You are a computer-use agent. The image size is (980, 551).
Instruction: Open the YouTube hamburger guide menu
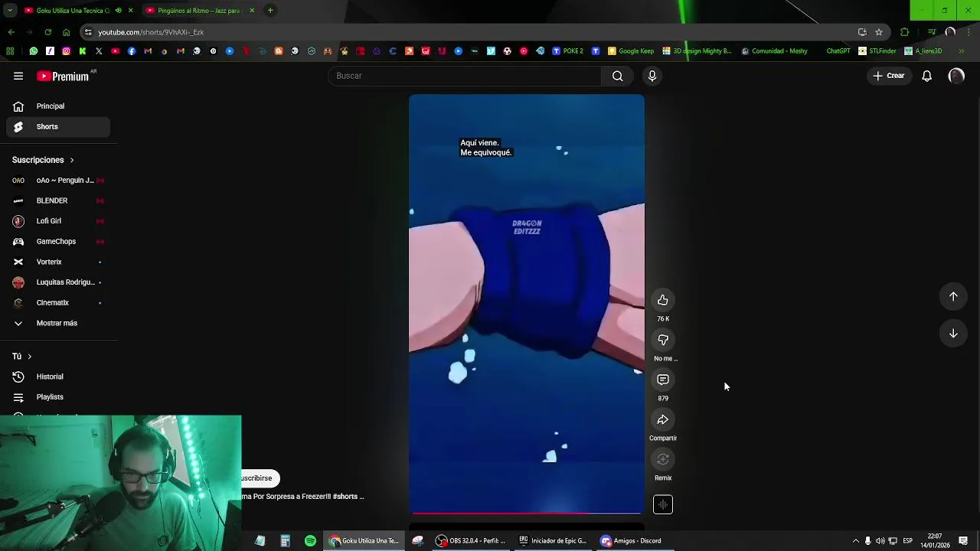(x=18, y=76)
